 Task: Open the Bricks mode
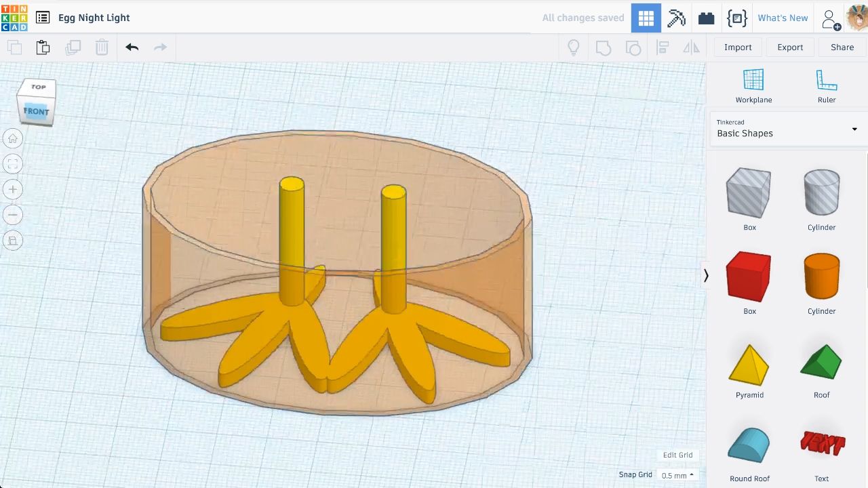(706, 18)
